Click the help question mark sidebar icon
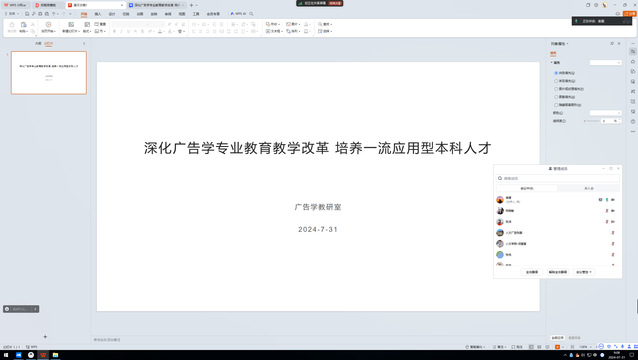Image resolution: width=638 pixels, height=360 pixels. 633,122
